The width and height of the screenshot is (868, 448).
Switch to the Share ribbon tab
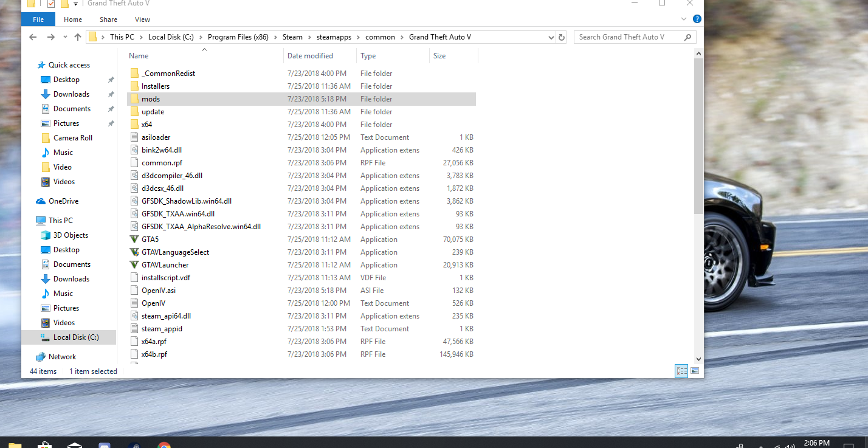[108, 19]
